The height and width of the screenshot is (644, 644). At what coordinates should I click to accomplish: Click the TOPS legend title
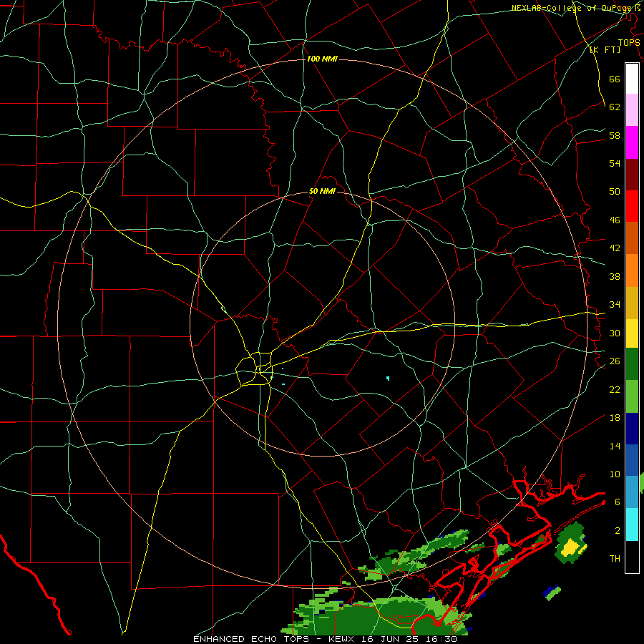click(x=629, y=43)
